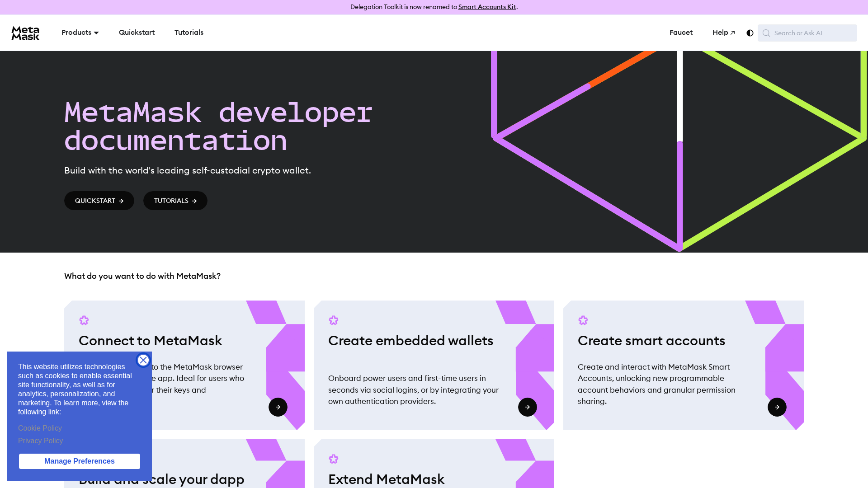Open the Create smart accounts heading
Screen dimensions: 868x488
coord(651,341)
